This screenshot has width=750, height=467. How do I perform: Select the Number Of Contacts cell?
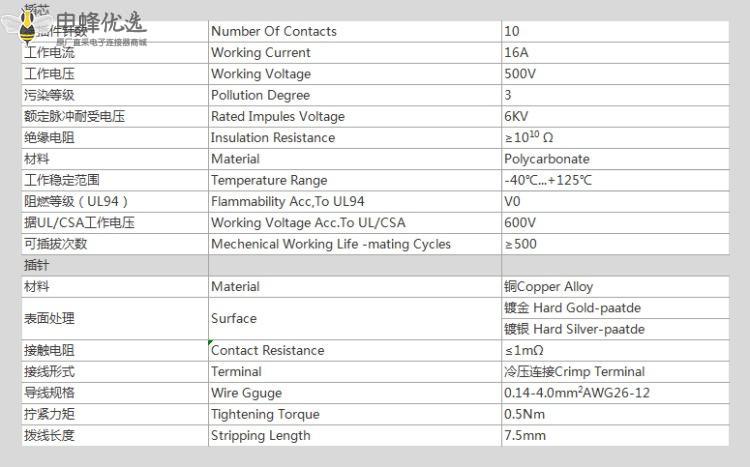click(x=273, y=31)
